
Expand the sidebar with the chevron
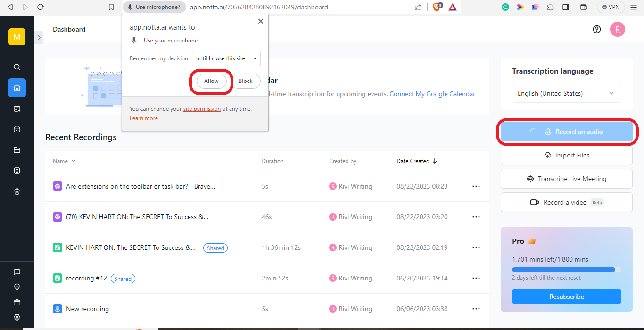pyautogui.click(x=39, y=38)
